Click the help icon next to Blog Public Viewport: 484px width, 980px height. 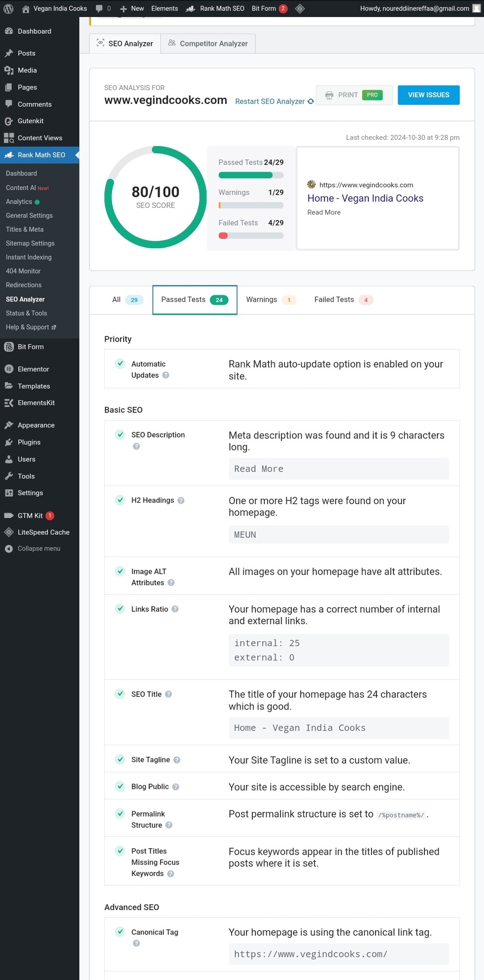(x=175, y=787)
